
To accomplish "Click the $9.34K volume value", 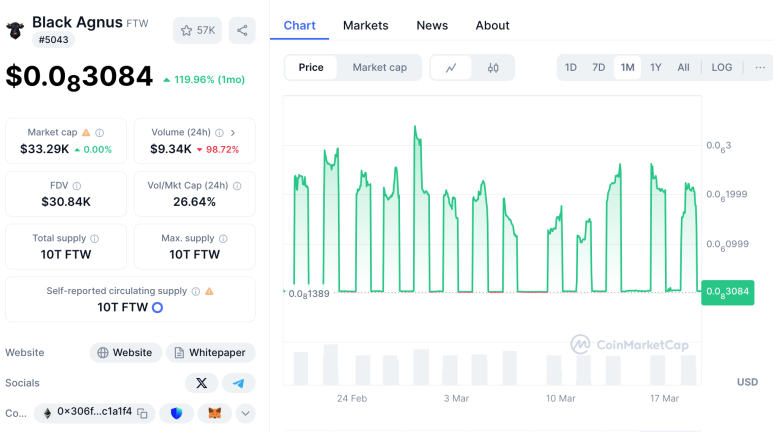I will 171,149.
